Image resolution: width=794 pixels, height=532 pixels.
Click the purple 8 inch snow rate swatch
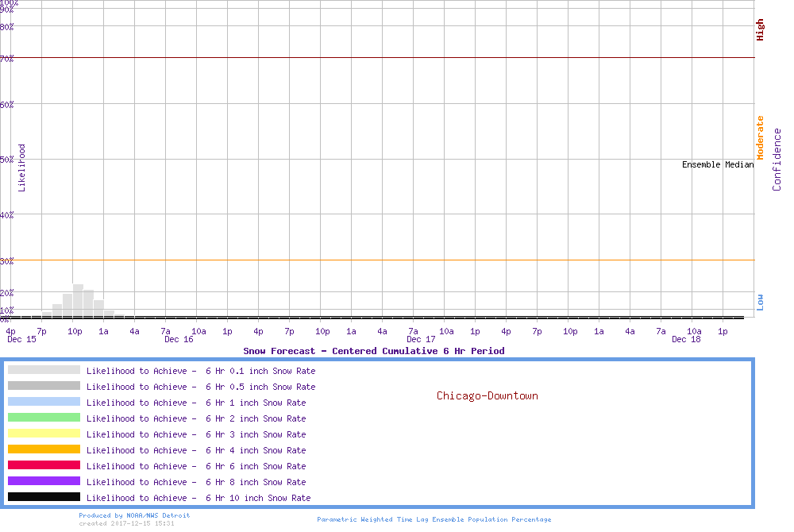click(44, 481)
